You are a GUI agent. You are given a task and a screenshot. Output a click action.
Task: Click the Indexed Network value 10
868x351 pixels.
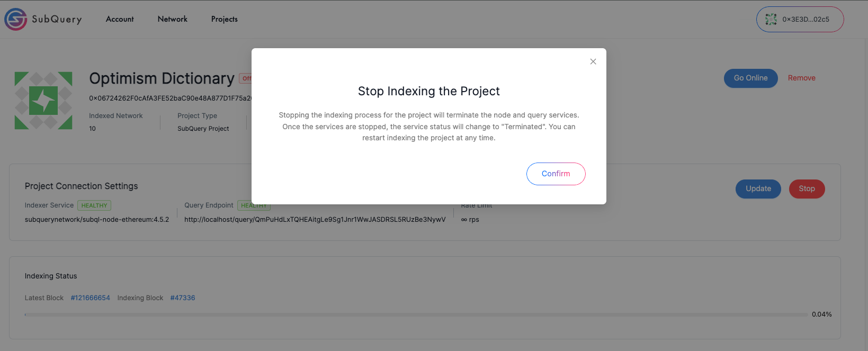(92, 129)
